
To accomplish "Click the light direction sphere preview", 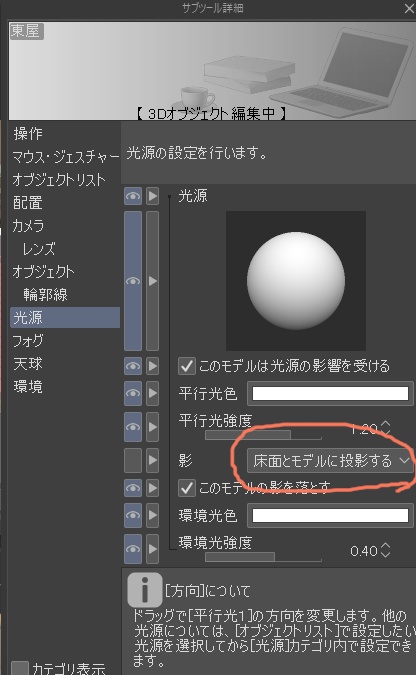I will (x=296, y=281).
